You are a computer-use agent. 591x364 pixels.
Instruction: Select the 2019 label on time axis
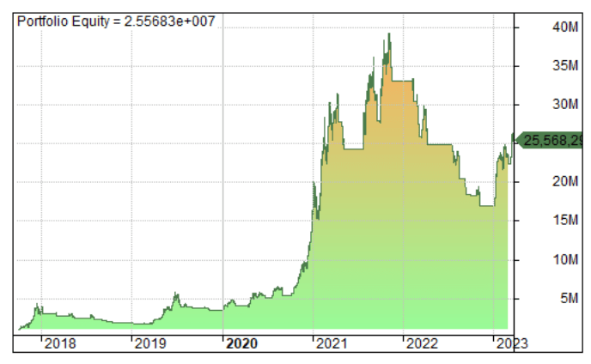coord(149,344)
